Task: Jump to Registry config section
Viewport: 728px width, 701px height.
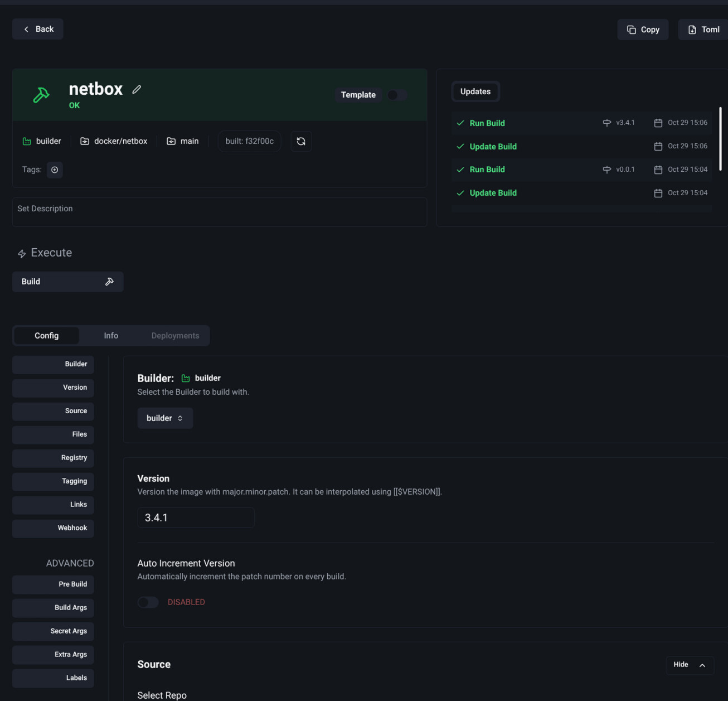Action: pos(53,458)
